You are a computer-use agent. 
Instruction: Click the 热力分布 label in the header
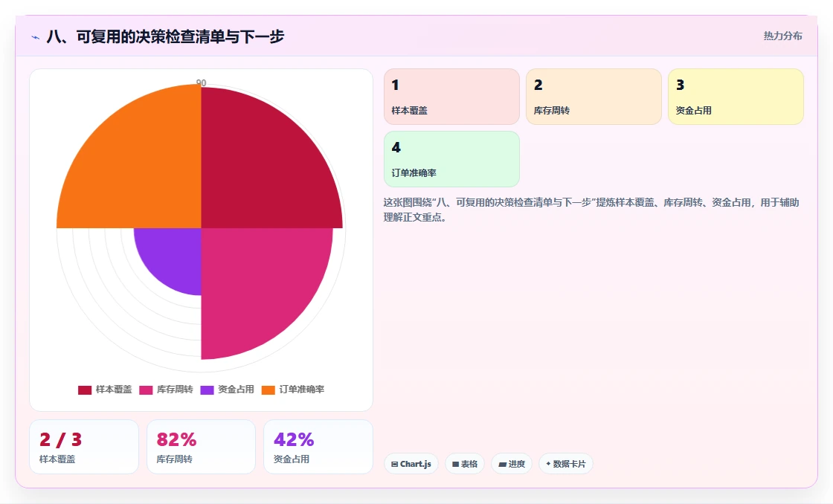(x=782, y=36)
